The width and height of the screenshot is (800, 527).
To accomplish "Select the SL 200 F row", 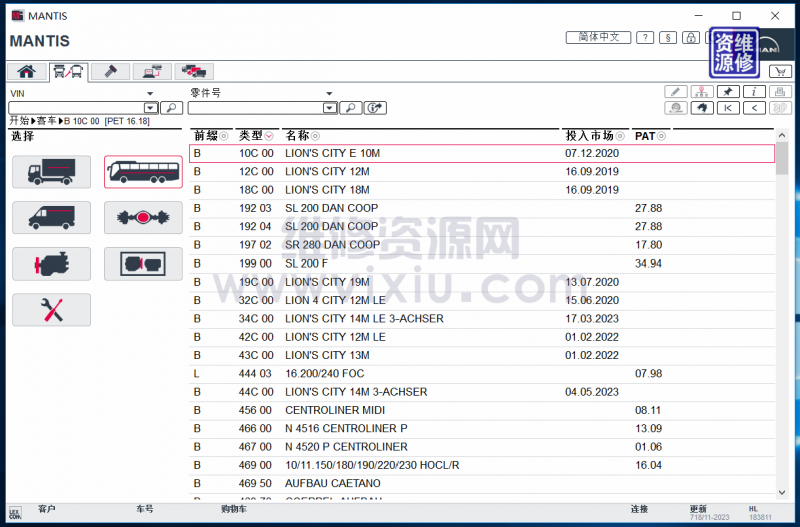I will (x=482, y=264).
